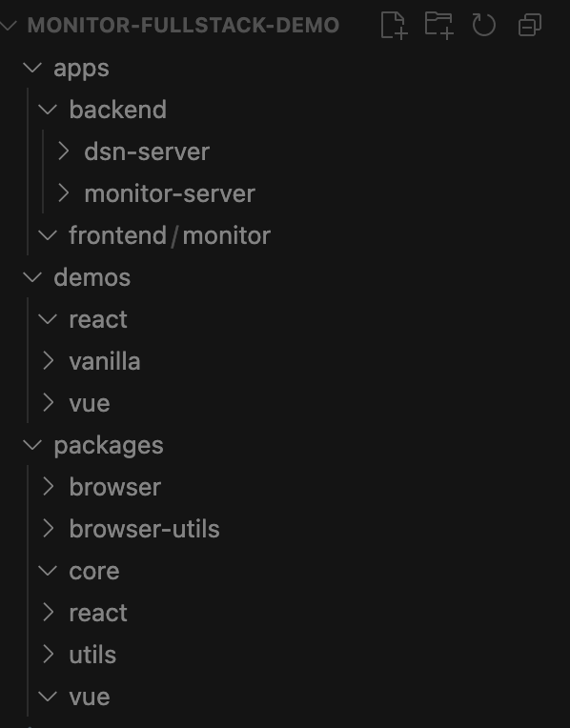The width and height of the screenshot is (570, 728).
Task: Click the New Folder icon
Action: tap(439, 25)
